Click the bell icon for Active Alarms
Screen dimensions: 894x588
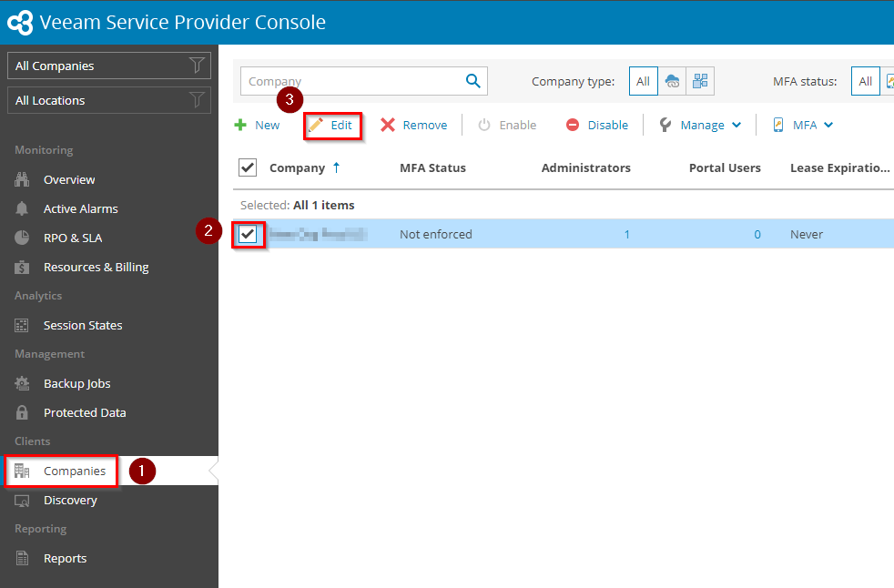(22, 208)
